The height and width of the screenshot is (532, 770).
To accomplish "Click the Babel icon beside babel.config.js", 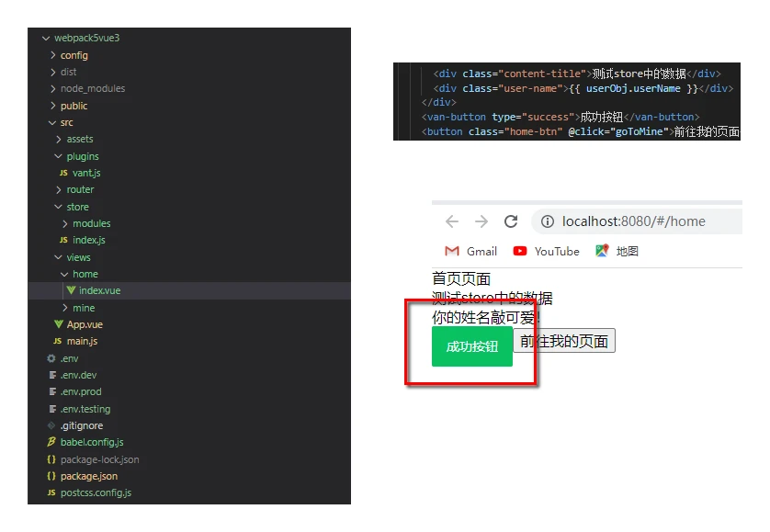I will pos(51,442).
